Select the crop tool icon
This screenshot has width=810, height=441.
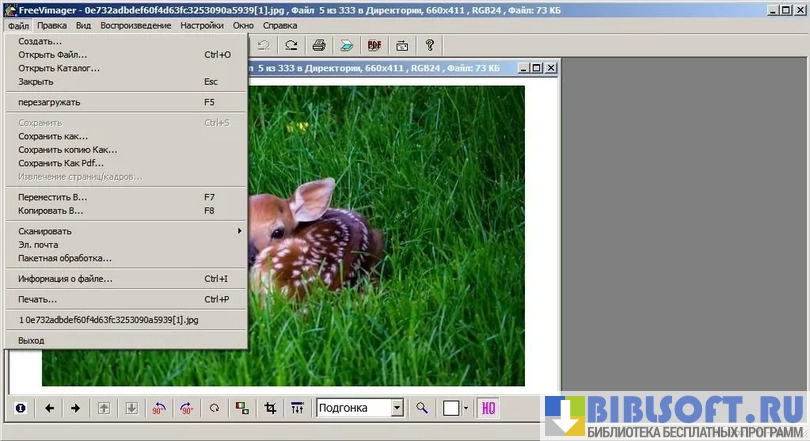tap(270, 408)
